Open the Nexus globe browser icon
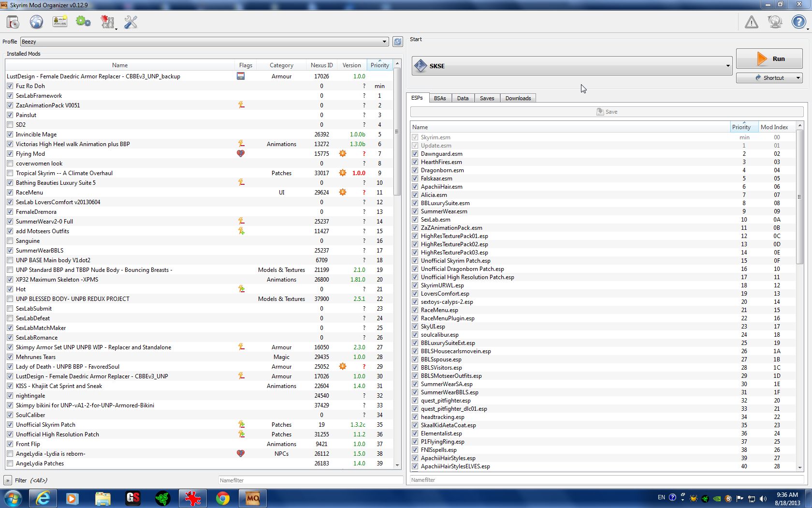 coord(36,22)
